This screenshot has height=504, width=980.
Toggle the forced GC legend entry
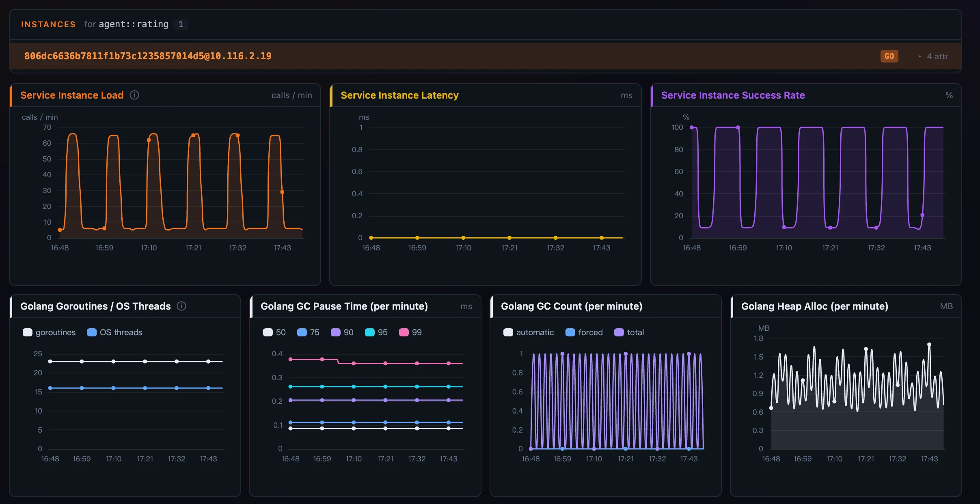584,332
